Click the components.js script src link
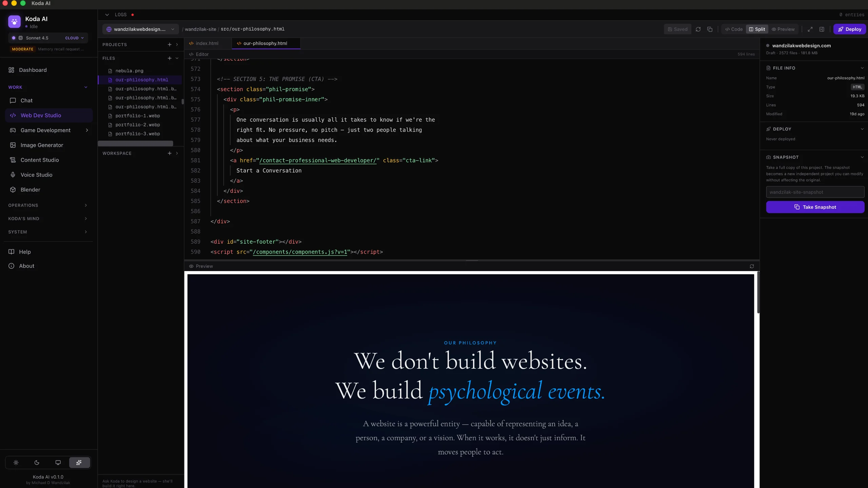 click(x=300, y=252)
